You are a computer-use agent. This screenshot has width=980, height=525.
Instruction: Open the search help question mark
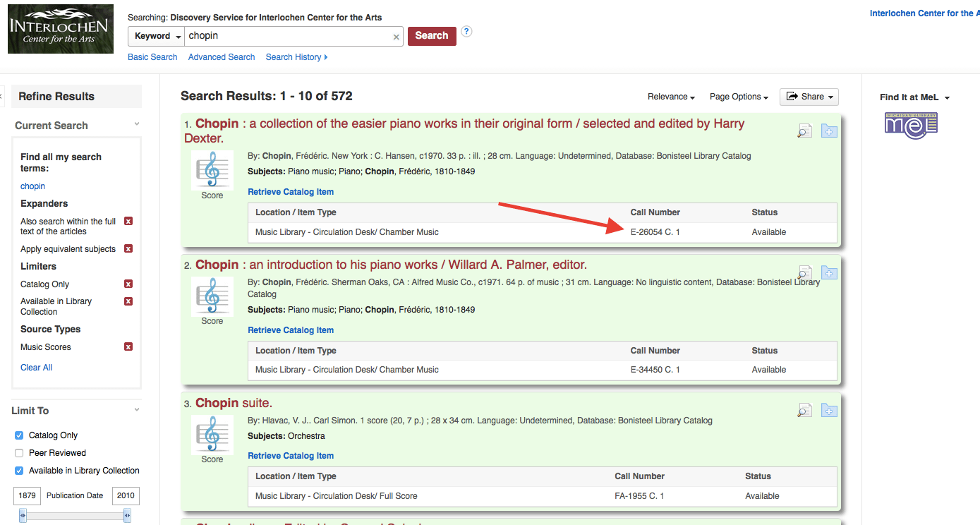(x=466, y=31)
